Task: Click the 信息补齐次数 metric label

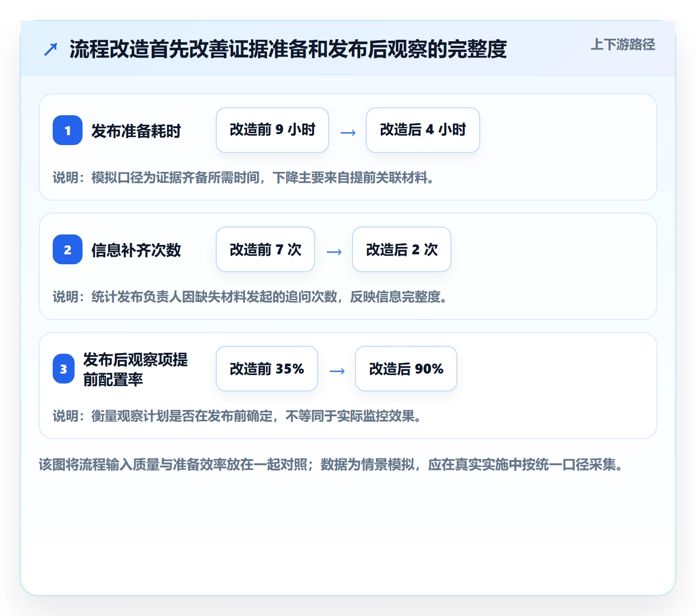Action: click(x=136, y=250)
